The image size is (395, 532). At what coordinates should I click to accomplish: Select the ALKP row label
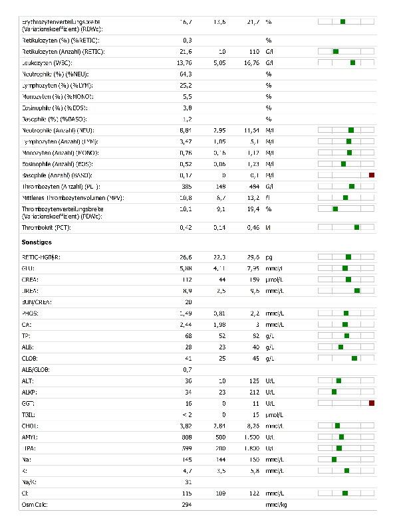(x=29, y=393)
